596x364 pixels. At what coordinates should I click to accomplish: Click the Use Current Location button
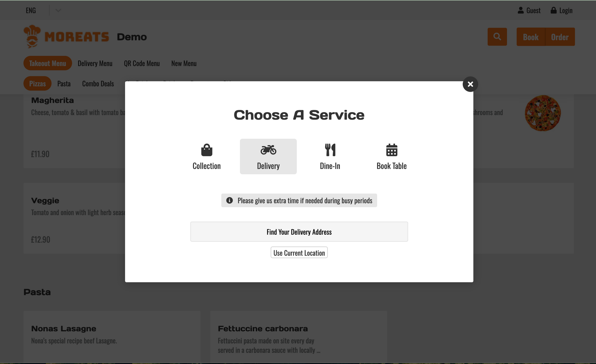pos(299,252)
